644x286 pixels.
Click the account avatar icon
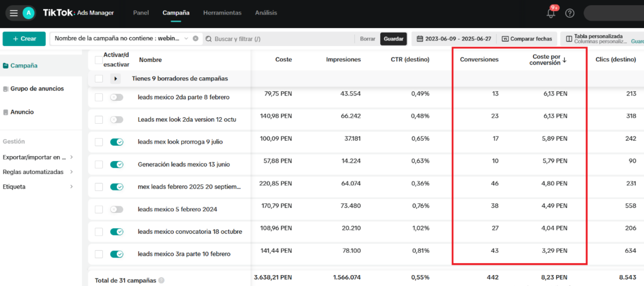coord(28,13)
